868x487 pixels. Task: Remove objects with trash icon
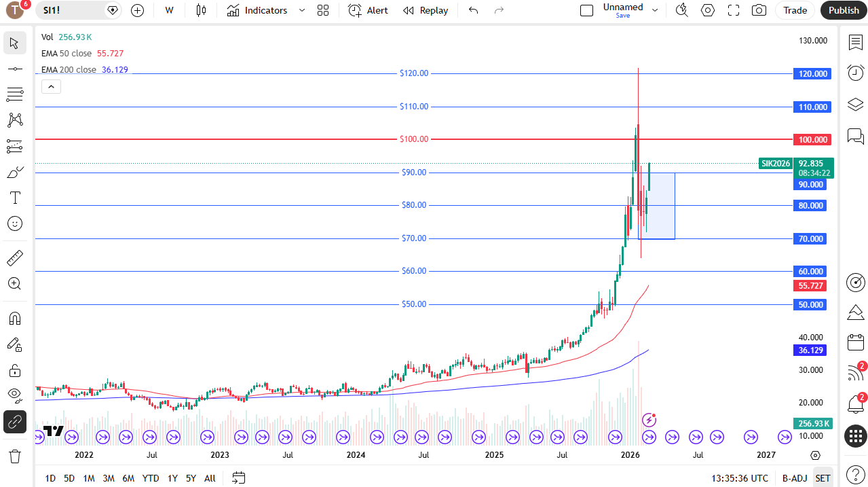(x=15, y=456)
